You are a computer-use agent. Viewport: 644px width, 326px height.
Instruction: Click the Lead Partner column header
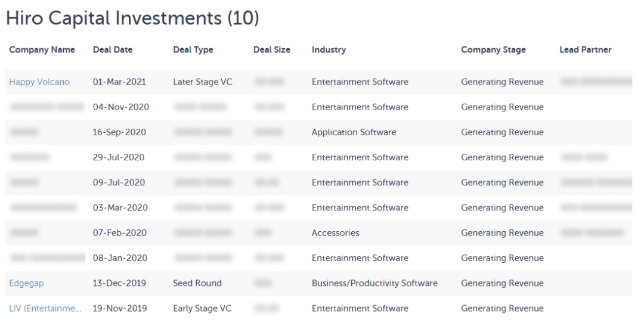586,50
